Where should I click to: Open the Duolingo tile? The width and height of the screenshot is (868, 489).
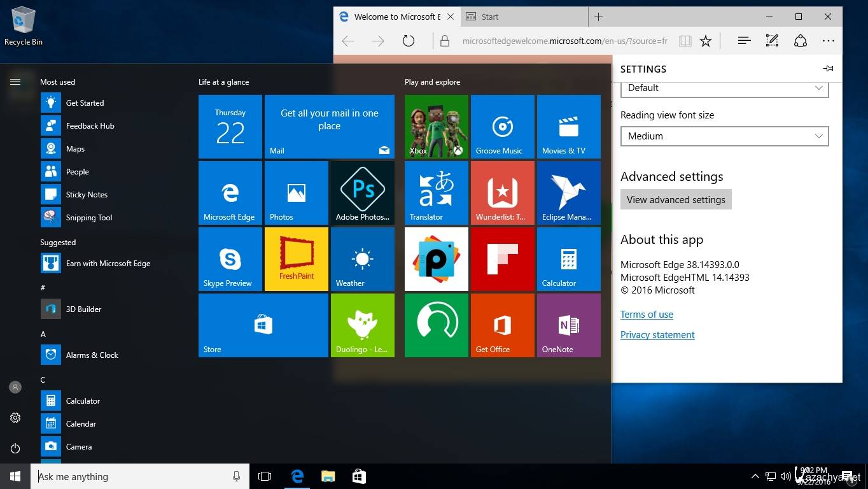pos(362,325)
